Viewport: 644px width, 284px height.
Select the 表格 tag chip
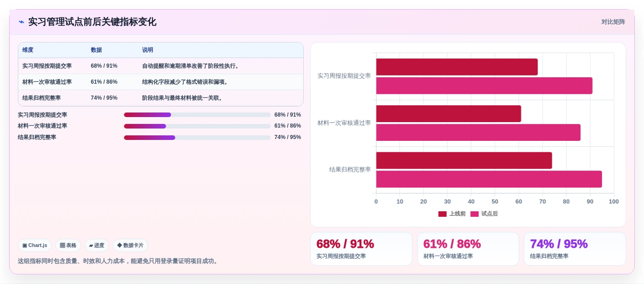point(68,246)
